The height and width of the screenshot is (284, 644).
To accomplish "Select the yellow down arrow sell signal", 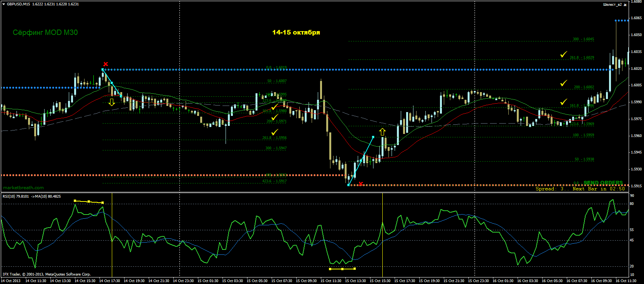I will pyautogui.click(x=112, y=102).
